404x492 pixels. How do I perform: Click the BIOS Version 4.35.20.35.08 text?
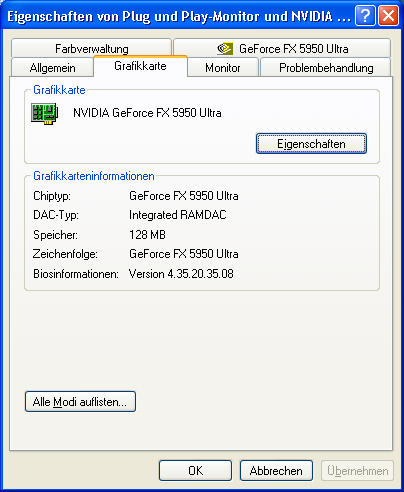pos(181,274)
